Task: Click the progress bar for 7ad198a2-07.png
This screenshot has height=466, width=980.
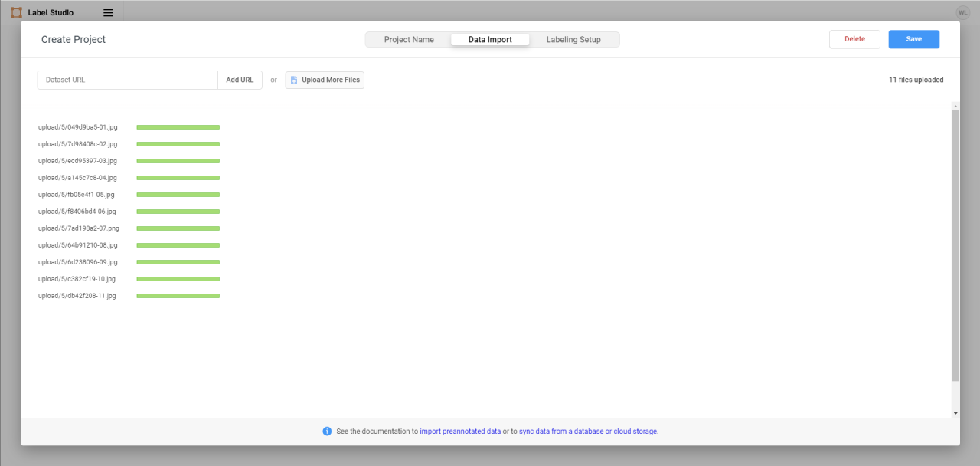Action: coord(178,228)
